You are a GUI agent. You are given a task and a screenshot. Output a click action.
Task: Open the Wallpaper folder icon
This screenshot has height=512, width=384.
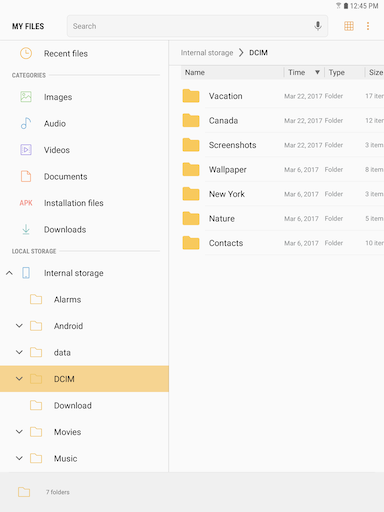pyautogui.click(x=191, y=169)
